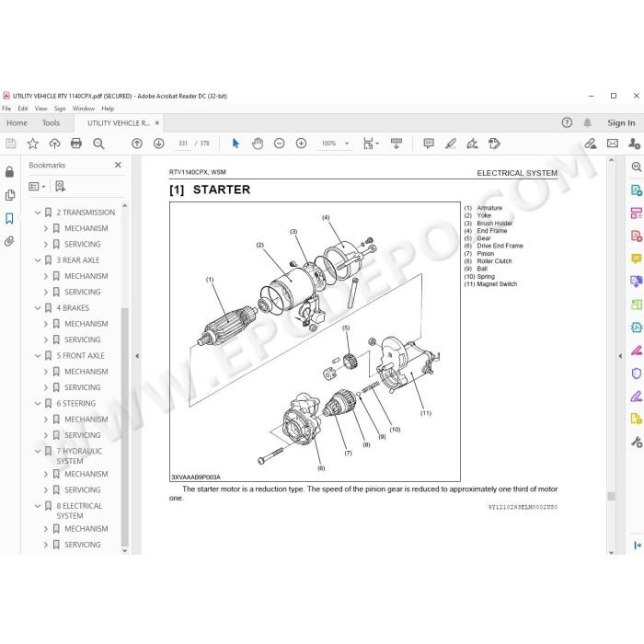Open SERVICING under 2 TRANSMISSION
The width and height of the screenshot is (644, 644).
[83, 244]
